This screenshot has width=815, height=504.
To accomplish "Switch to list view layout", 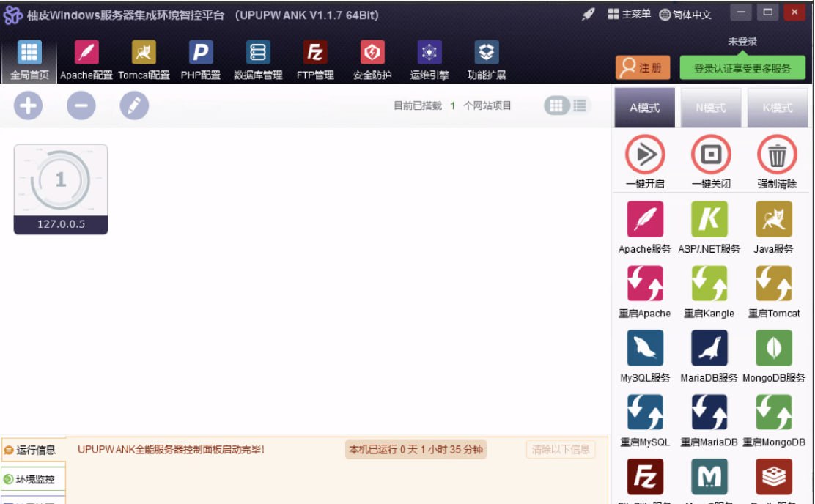I will (x=580, y=105).
